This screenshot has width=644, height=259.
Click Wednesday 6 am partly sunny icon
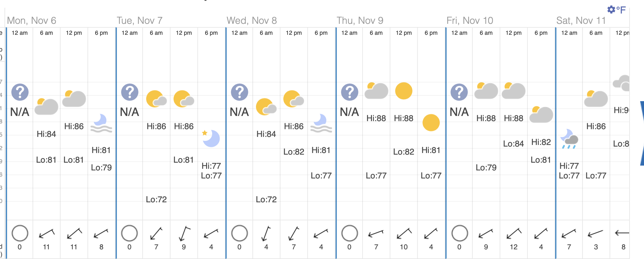(x=266, y=107)
